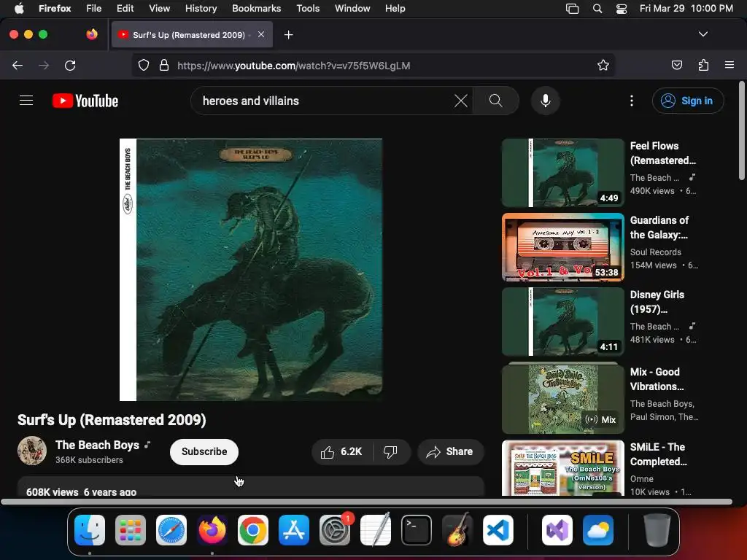Open the Window menu
The image size is (747, 560).
point(352,8)
